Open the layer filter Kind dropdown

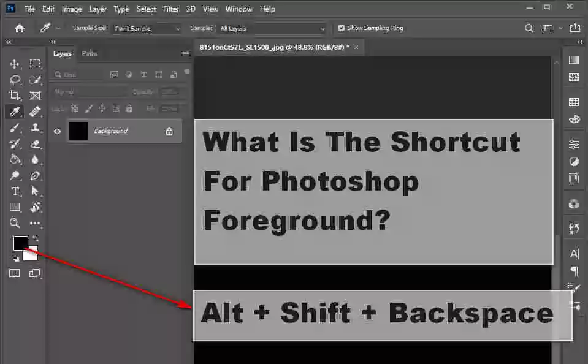tap(80, 75)
